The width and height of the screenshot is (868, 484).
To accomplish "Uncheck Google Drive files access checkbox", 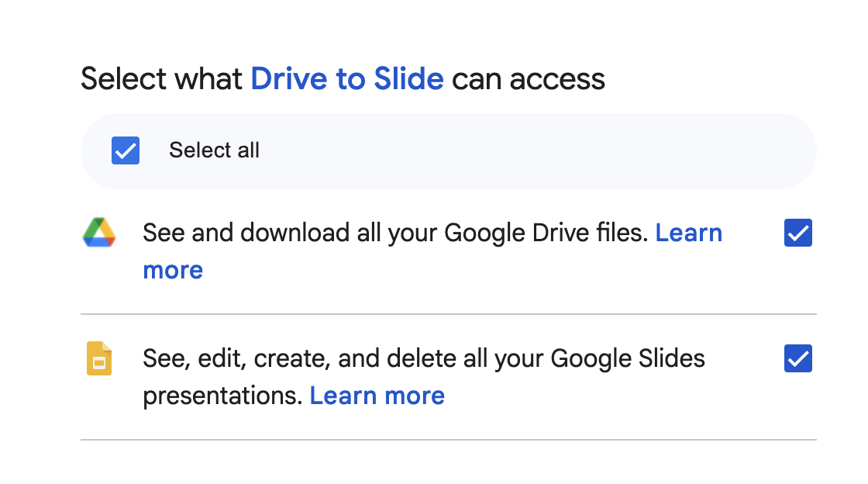I will (x=797, y=233).
